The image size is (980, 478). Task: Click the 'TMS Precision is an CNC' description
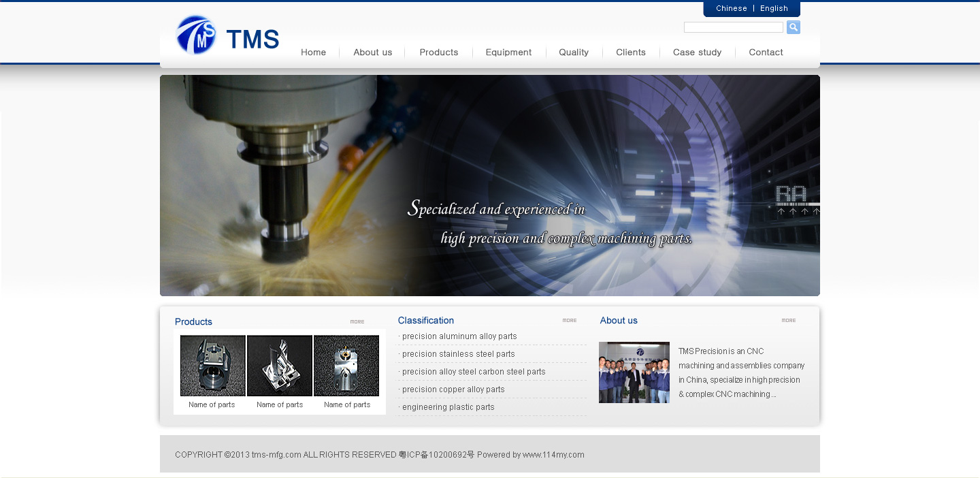pyautogui.click(x=741, y=372)
